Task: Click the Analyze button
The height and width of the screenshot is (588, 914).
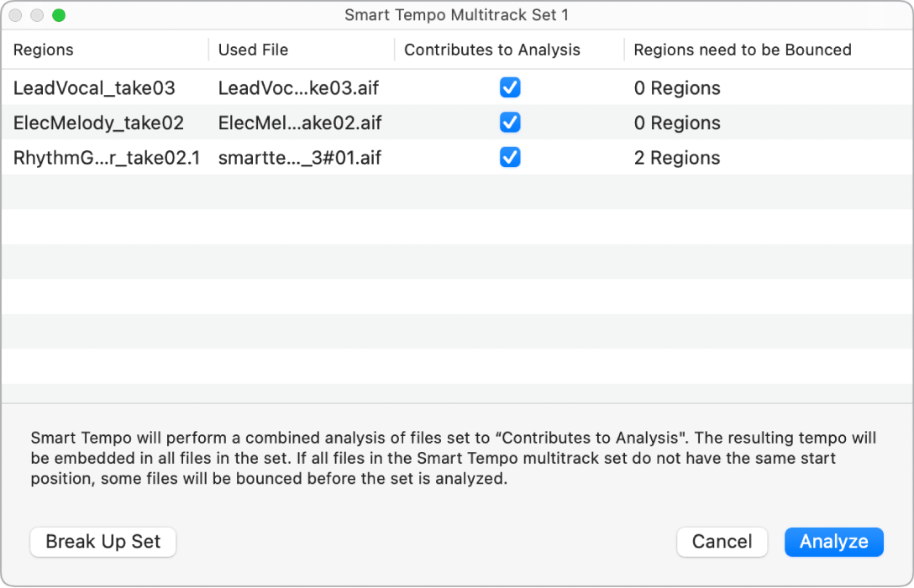Action: 833,542
